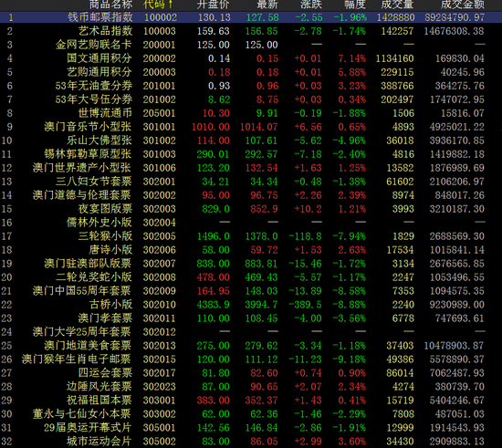
Task: Click the turnover amount 10478903.87
Action: [454, 346]
